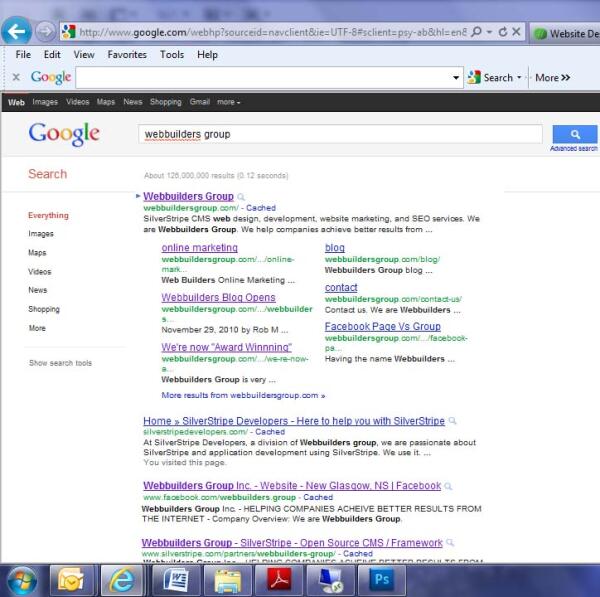Filter results by News in left sidebar
Screen dimensions: 600x597
(38, 290)
